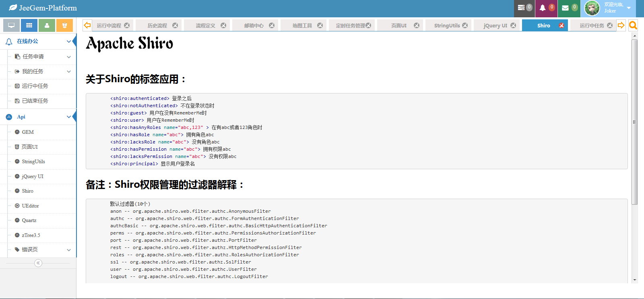Close the 地图工具 tab

[x=320, y=25]
